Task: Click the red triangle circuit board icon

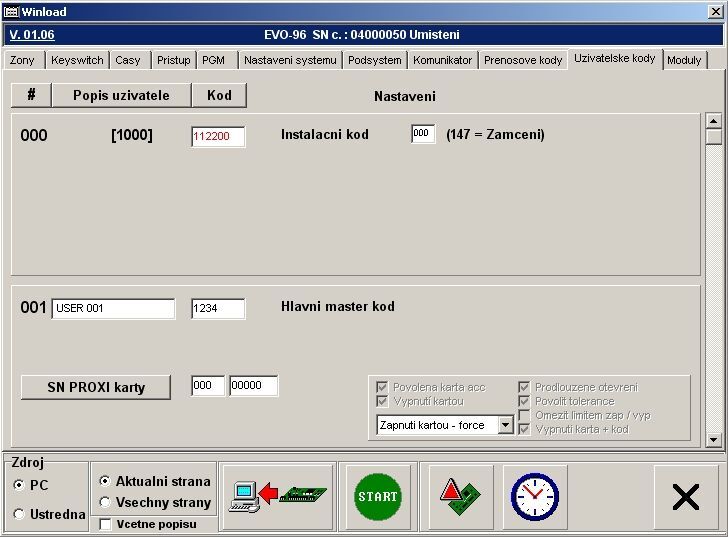Action: 460,496
